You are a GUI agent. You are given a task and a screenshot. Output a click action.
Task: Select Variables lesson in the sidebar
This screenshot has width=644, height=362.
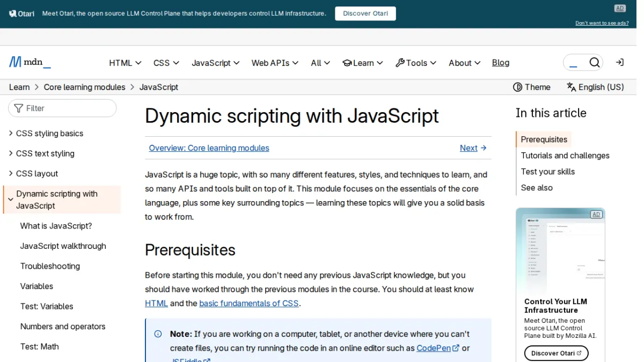(36, 286)
